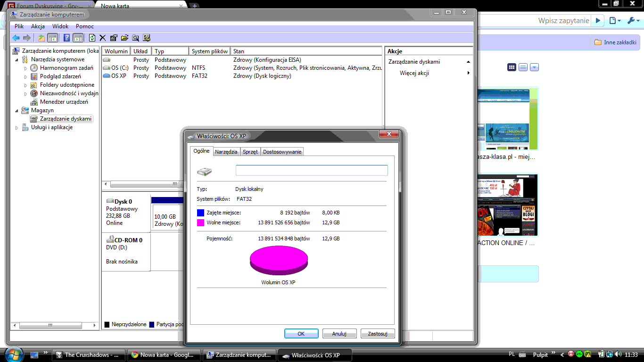Click the Refresh icon in toolbar
The width and height of the screenshot is (644, 362).
(x=92, y=38)
